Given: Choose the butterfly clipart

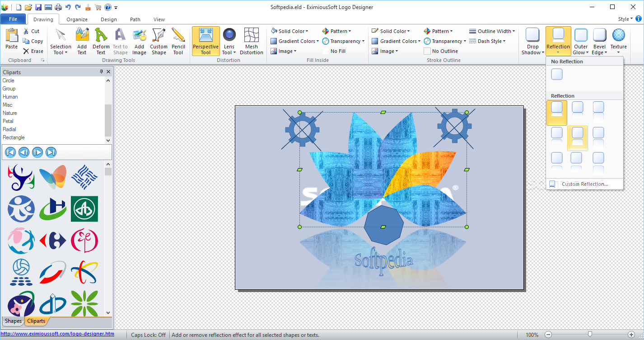Looking at the screenshot, I should click(x=53, y=177).
